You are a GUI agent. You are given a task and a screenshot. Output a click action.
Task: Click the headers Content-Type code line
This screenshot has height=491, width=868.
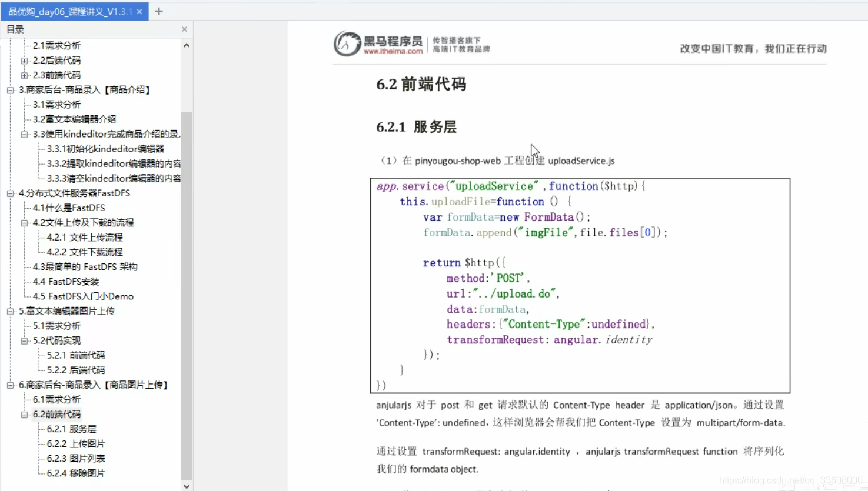(550, 325)
